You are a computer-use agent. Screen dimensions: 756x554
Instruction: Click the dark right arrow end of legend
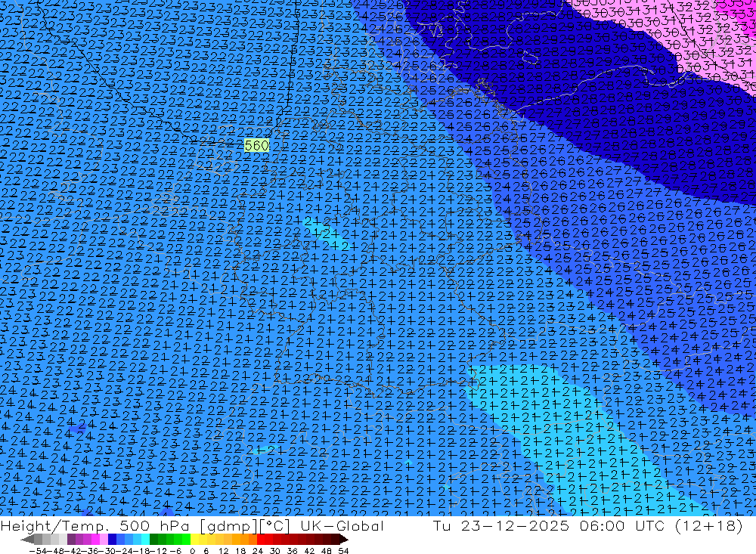coord(344,540)
